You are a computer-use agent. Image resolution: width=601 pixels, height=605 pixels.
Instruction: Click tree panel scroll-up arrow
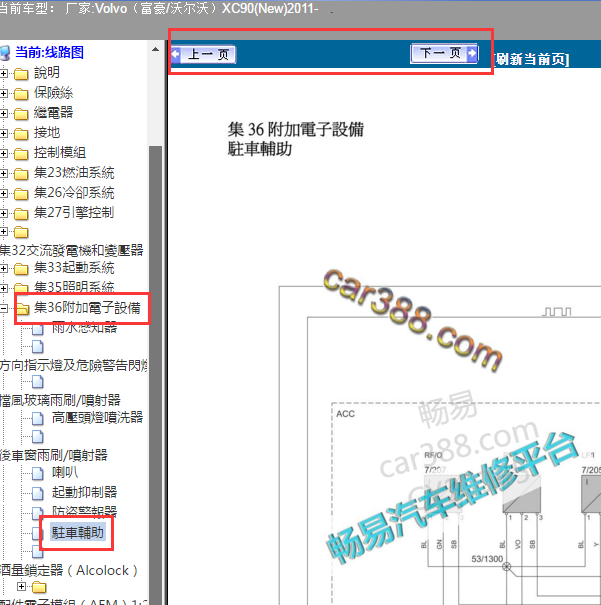tap(155, 49)
